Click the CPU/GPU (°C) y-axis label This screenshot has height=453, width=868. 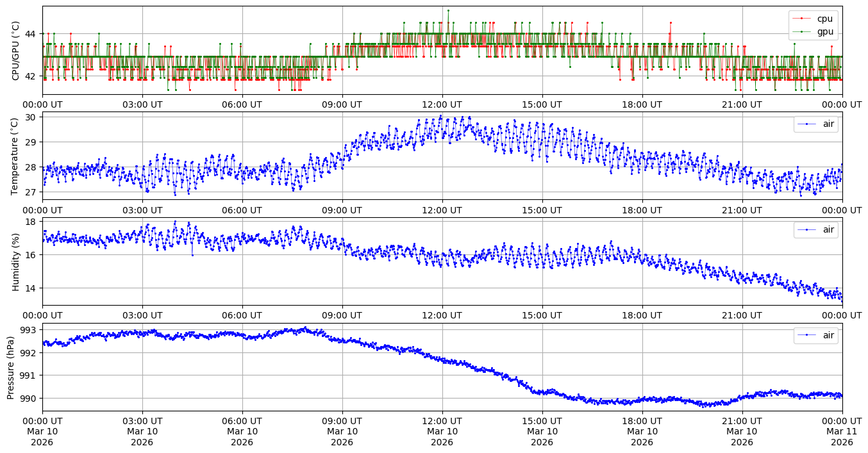point(16,51)
